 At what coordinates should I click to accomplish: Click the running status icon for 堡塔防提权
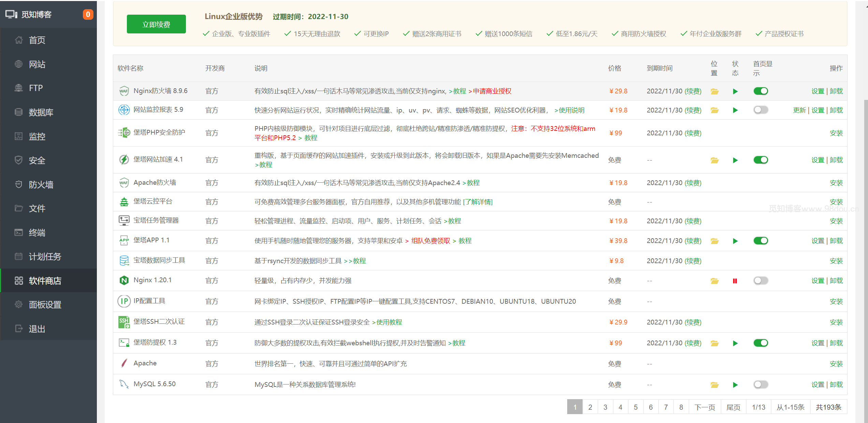(735, 343)
